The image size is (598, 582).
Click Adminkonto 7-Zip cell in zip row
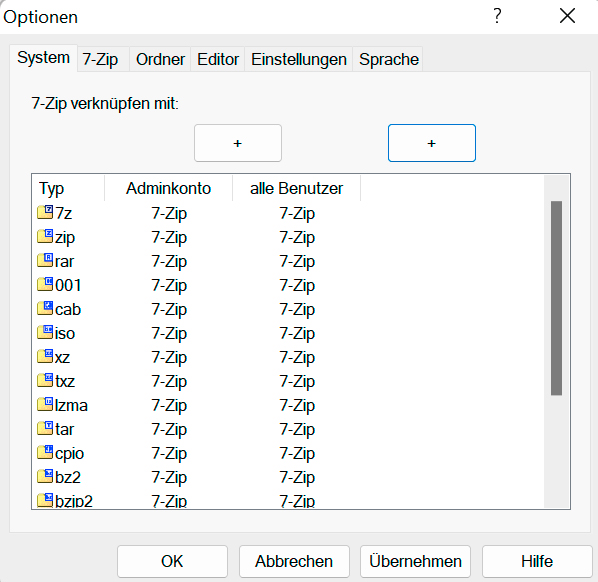(169, 238)
